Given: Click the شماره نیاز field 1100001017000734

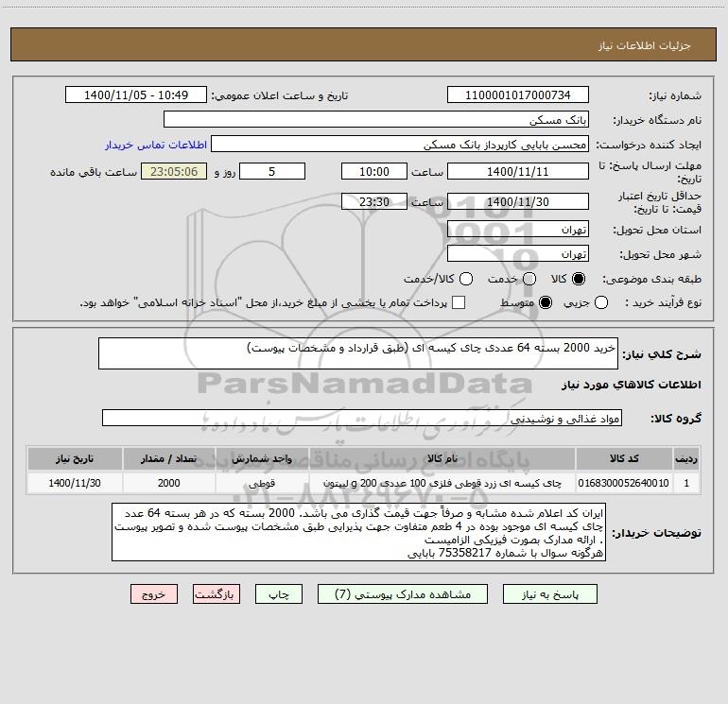Looking at the screenshot, I should 518,95.
